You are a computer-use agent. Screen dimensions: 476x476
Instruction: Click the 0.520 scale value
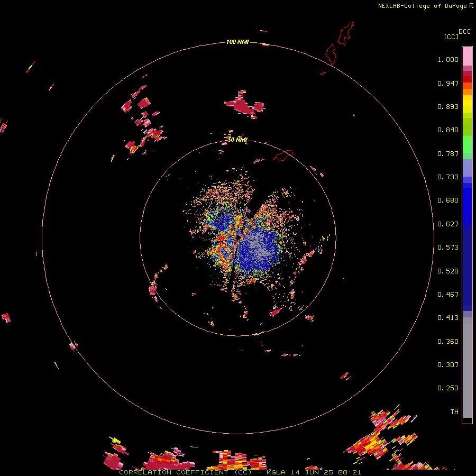(448, 271)
